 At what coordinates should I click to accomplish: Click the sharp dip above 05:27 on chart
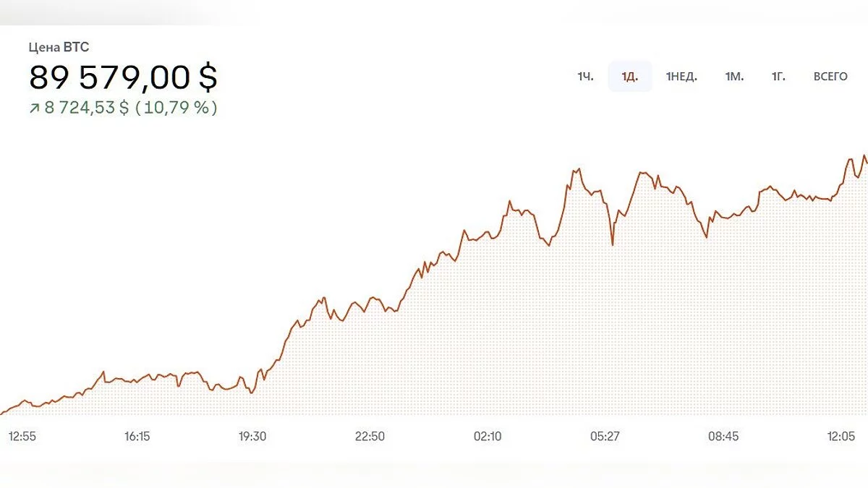tap(613, 243)
